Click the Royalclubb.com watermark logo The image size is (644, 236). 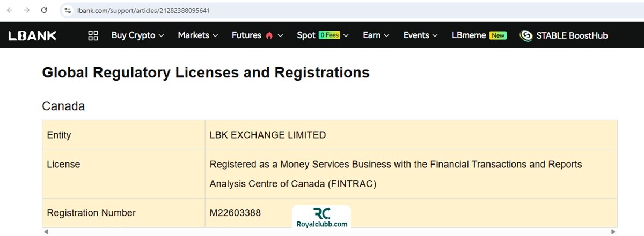(x=321, y=217)
